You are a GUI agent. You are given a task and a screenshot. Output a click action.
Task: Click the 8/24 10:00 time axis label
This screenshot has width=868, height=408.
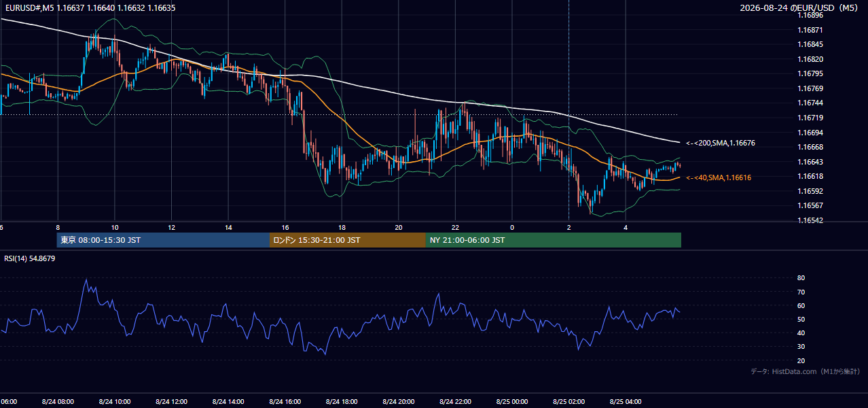coord(115,401)
